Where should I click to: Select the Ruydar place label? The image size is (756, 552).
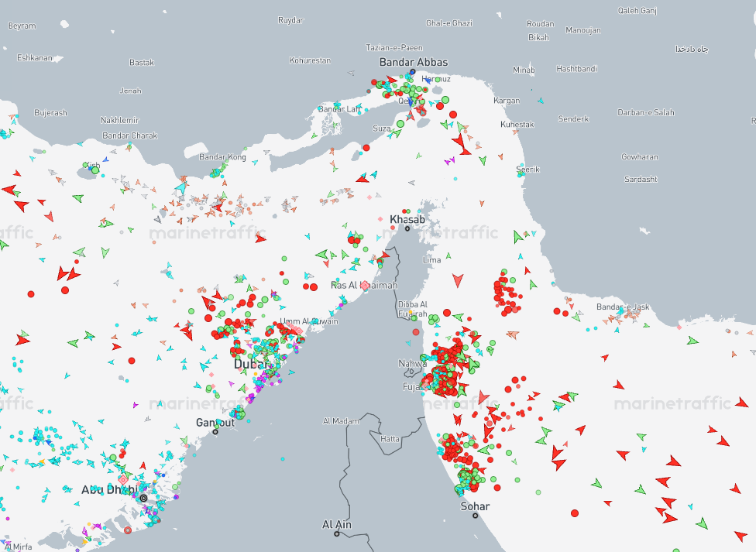pos(290,20)
